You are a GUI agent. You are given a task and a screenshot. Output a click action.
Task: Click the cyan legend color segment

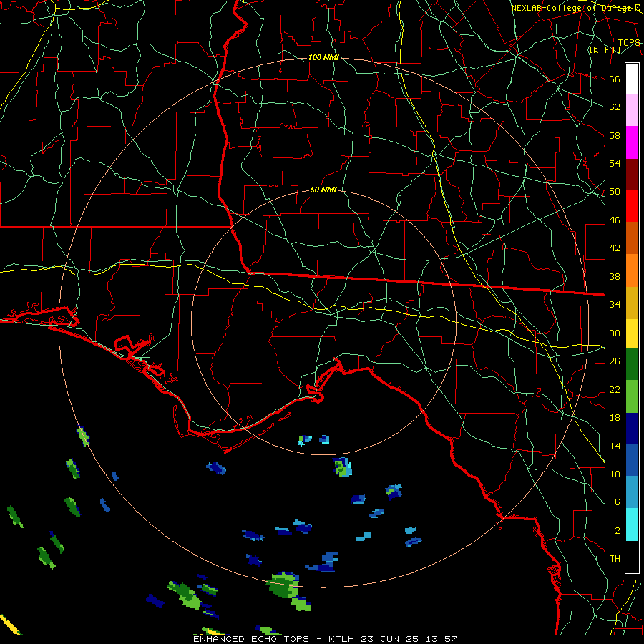tap(632, 525)
